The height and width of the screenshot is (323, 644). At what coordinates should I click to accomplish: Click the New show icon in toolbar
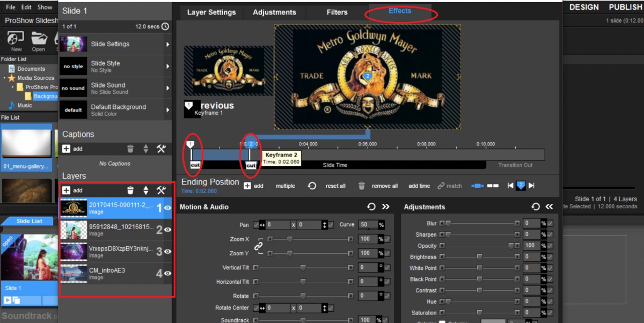point(16,38)
